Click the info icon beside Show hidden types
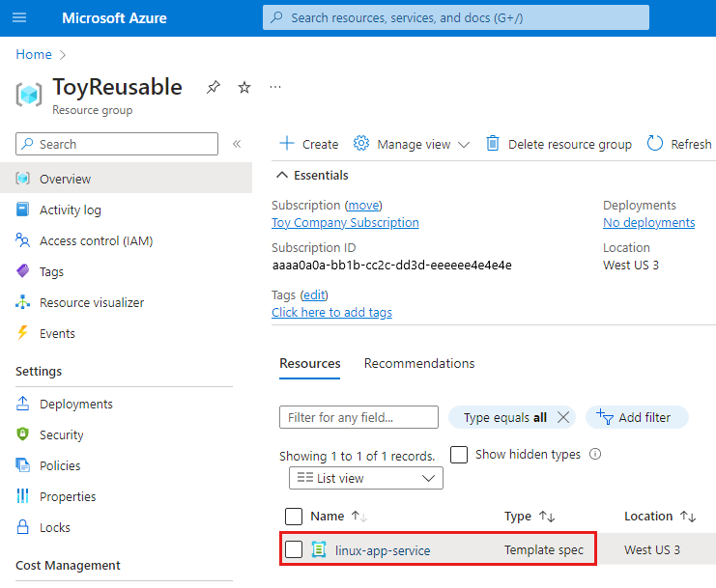Image resolution: width=716 pixels, height=588 pixels. [x=595, y=455]
